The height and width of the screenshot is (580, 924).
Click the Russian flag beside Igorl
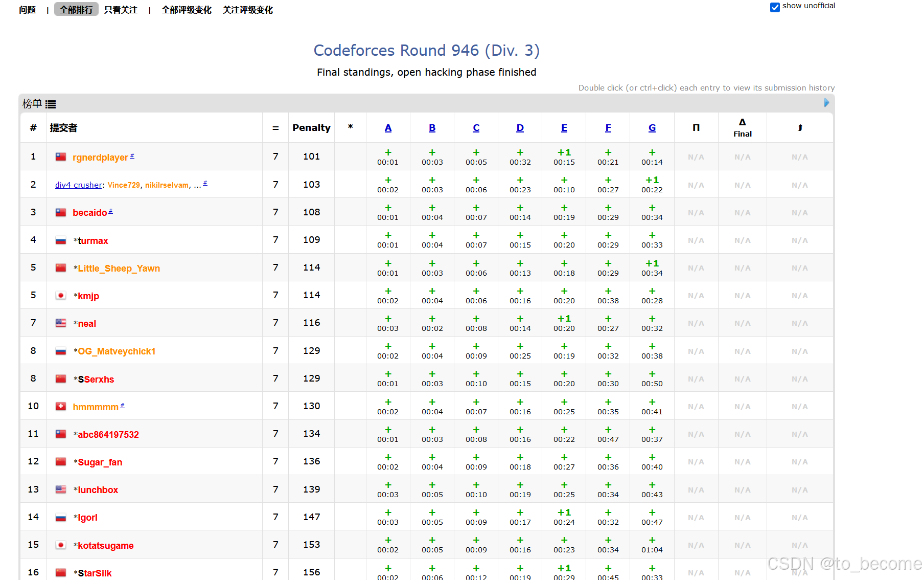[x=61, y=517]
